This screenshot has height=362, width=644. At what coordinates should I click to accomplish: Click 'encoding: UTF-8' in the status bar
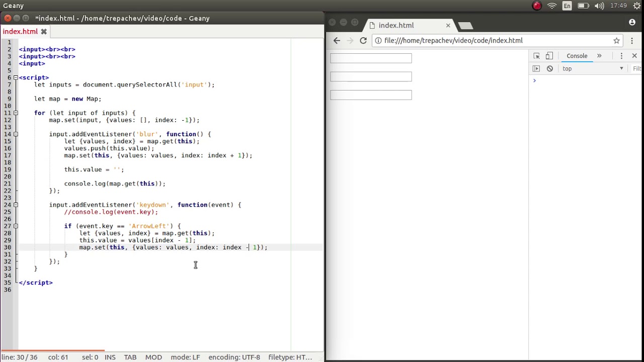(234, 357)
